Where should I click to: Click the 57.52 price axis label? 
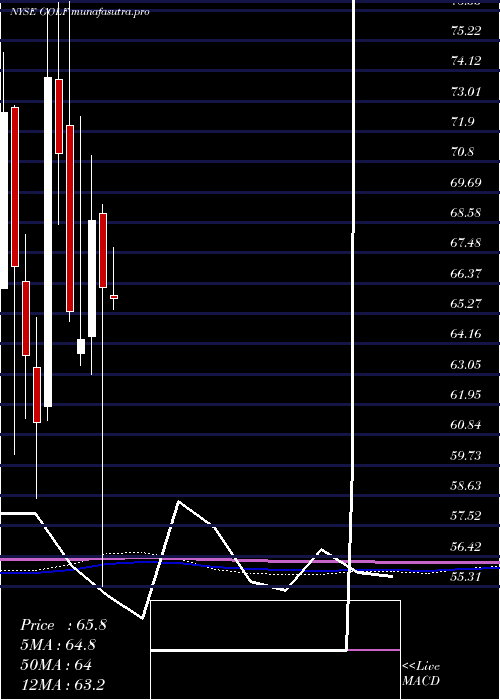466,517
